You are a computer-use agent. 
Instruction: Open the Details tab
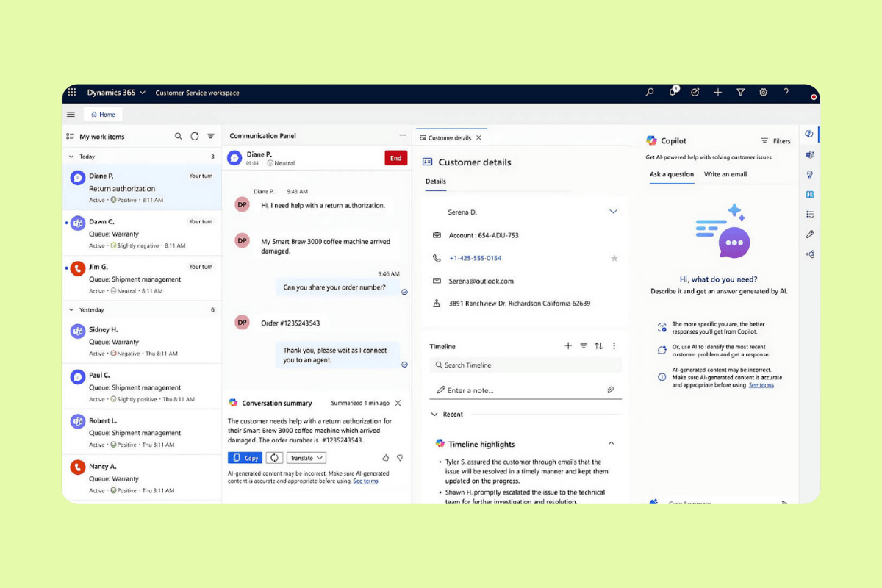pyautogui.click(x=436, y=181)
